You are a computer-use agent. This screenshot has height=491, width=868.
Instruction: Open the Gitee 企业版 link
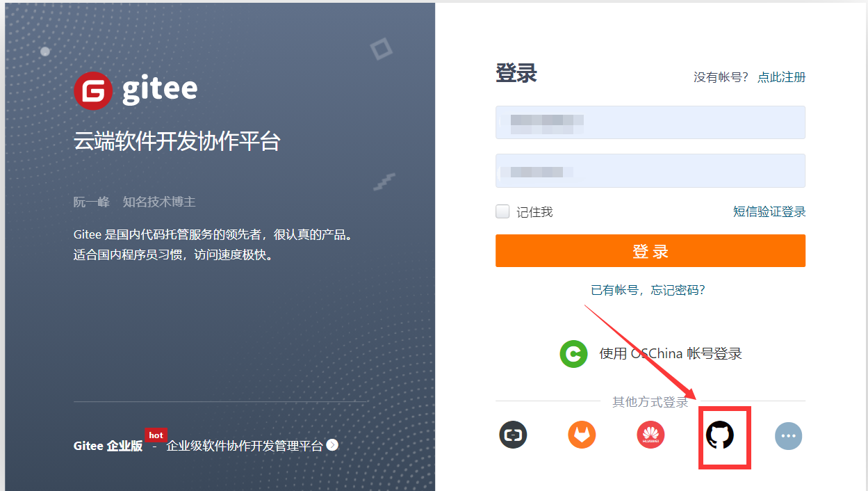tap(102, 446)
